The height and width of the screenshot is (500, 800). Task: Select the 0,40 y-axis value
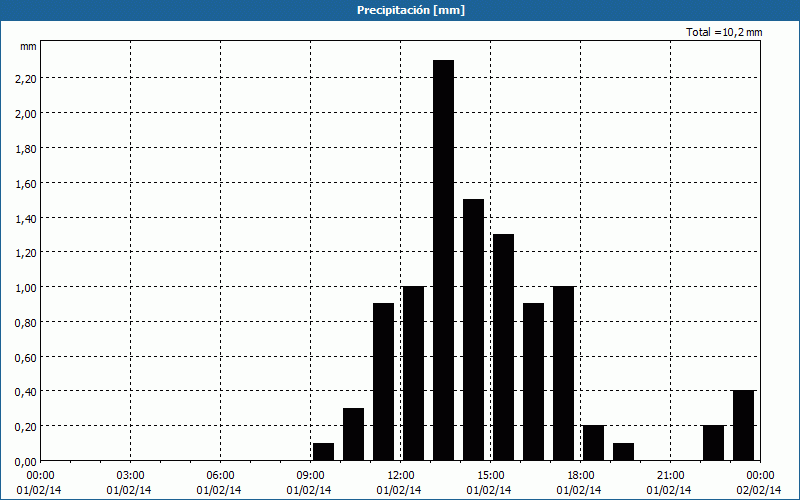coord(26,392)
